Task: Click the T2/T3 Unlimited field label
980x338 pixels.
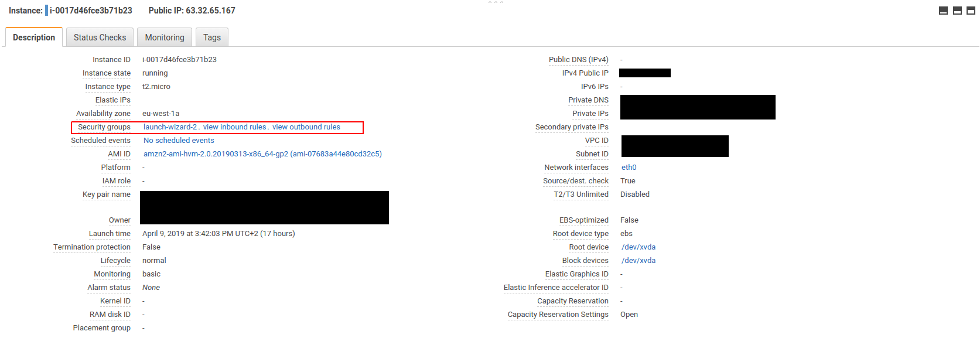Action: point(581,194)
